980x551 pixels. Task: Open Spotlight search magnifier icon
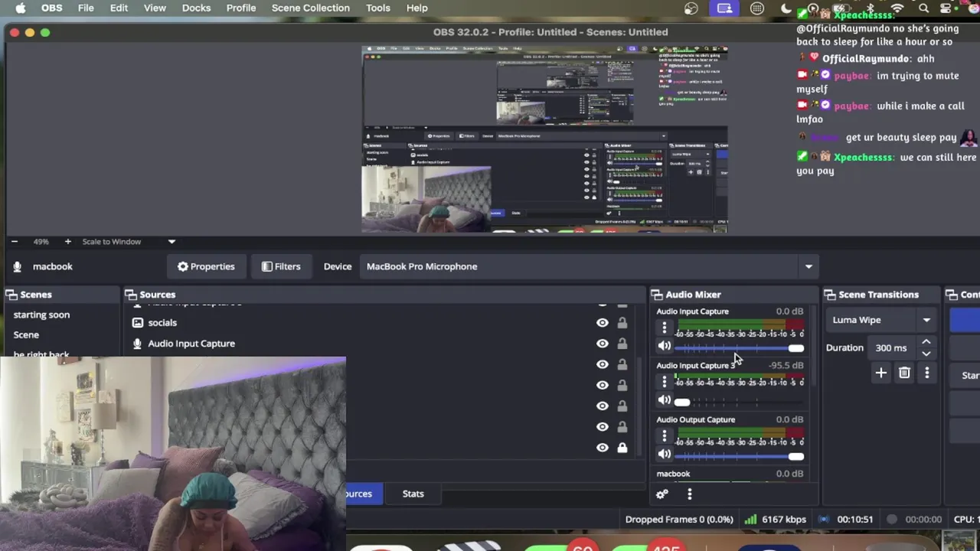(x=923, y=8)
